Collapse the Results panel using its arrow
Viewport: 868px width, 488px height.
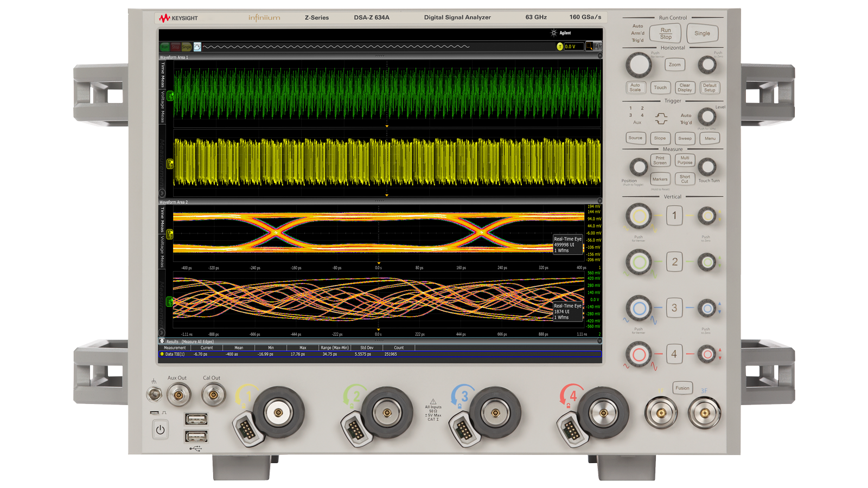pyautogui.click(x=599, y=341)
